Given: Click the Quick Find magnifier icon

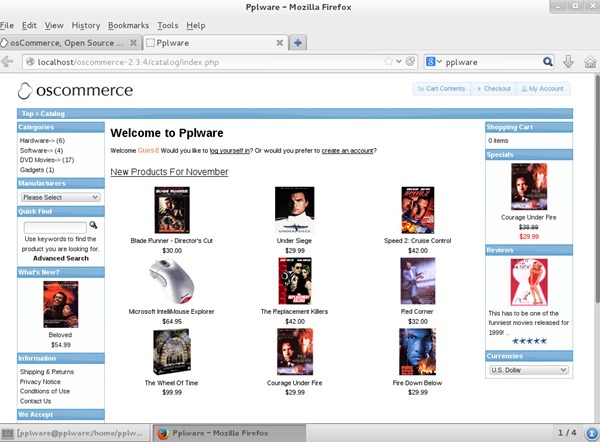Looking at the screenshot, I should click(x=93, y=225).
